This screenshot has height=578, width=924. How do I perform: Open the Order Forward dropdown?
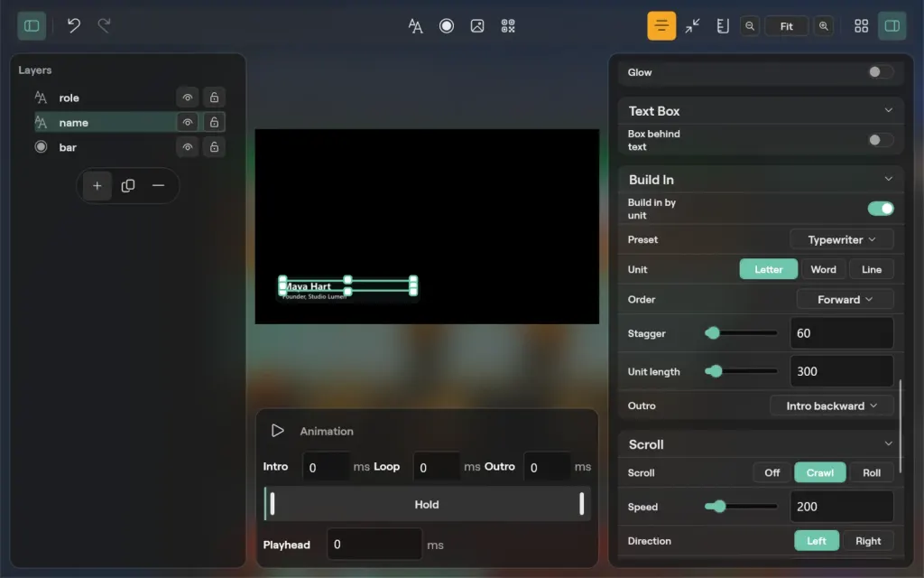tap(845, 299)
